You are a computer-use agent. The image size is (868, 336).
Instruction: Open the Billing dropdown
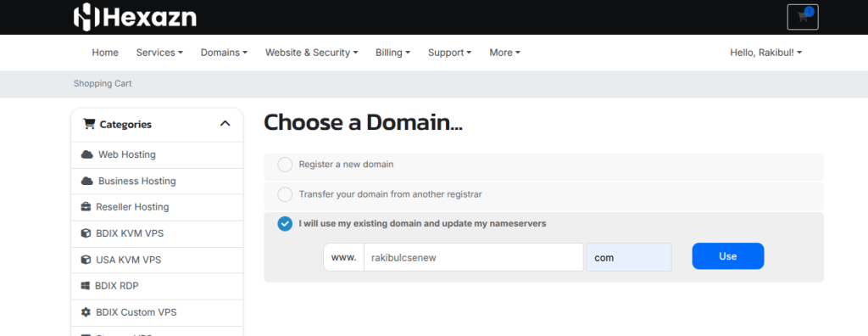393,53
